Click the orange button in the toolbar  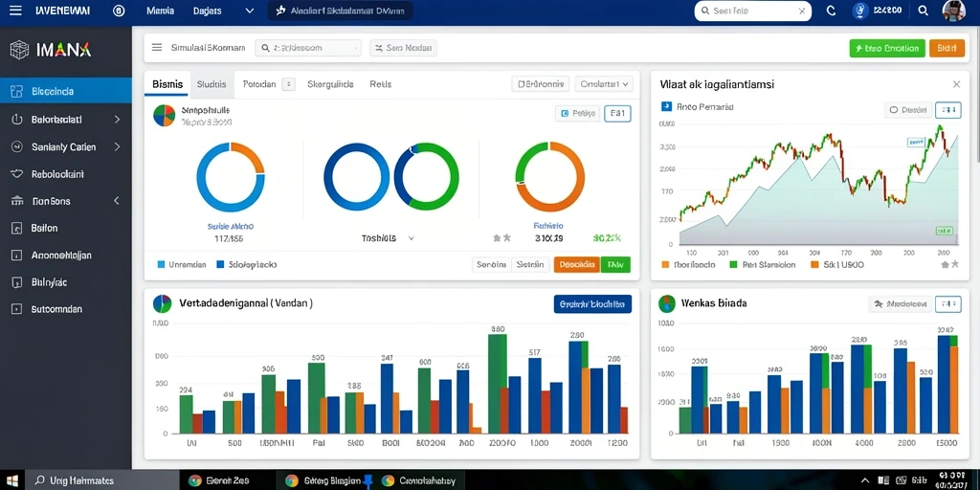(x=947, y=48)
